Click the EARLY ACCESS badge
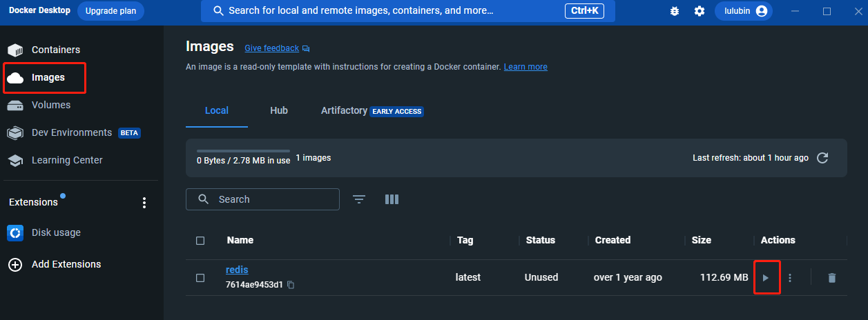 coord(397,111)
